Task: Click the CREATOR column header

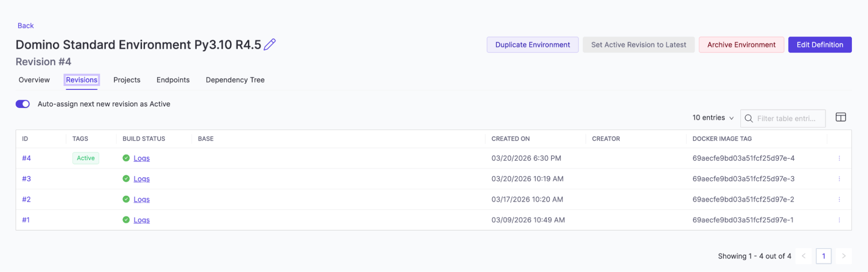Action: tap(606, 139)
